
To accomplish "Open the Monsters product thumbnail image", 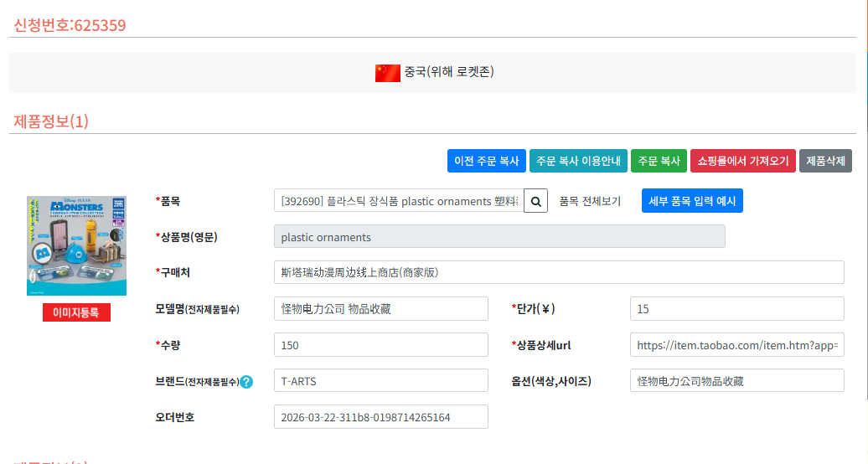I will point(76,244).
